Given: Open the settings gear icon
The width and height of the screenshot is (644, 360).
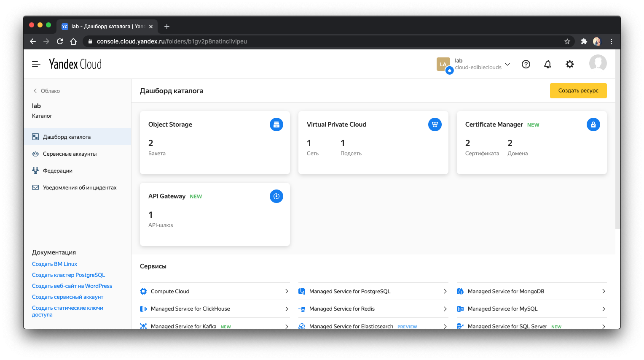Looking at the screenshot, I should (x=569, y=64).
